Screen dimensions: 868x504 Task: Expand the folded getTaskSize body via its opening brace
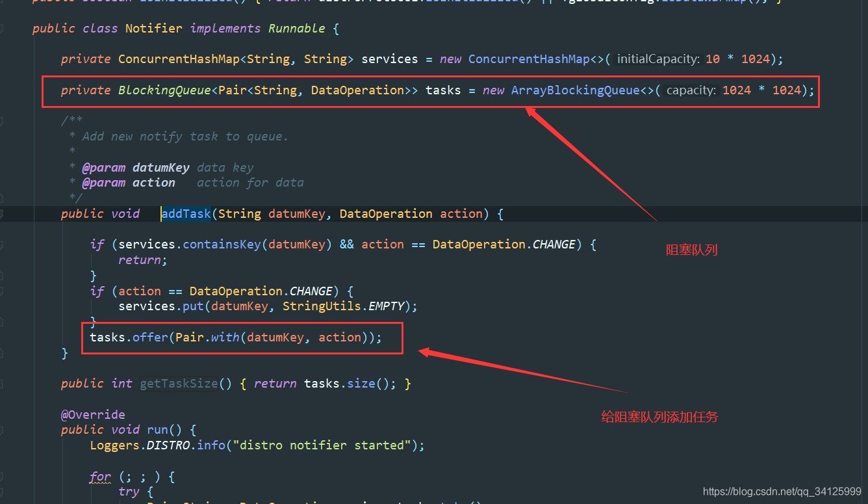tap(243, 384)
